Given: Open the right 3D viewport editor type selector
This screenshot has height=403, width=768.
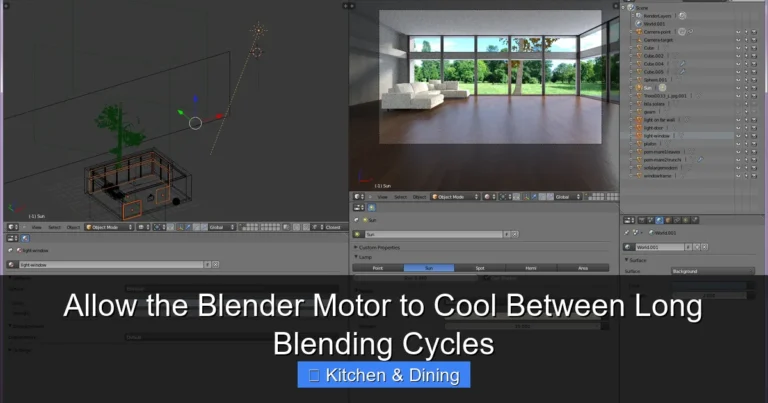Looking at the screenshot, I should coord(359,197).
